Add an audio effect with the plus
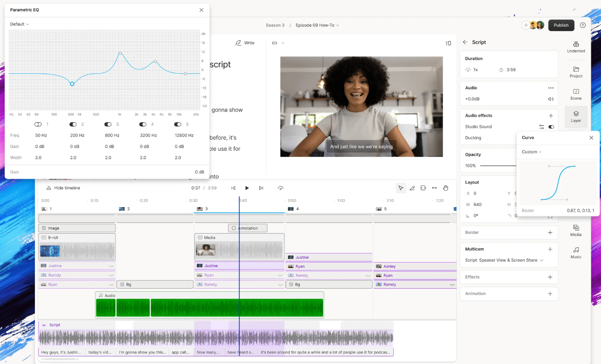 pyautogui.click(x=551, y=116)
